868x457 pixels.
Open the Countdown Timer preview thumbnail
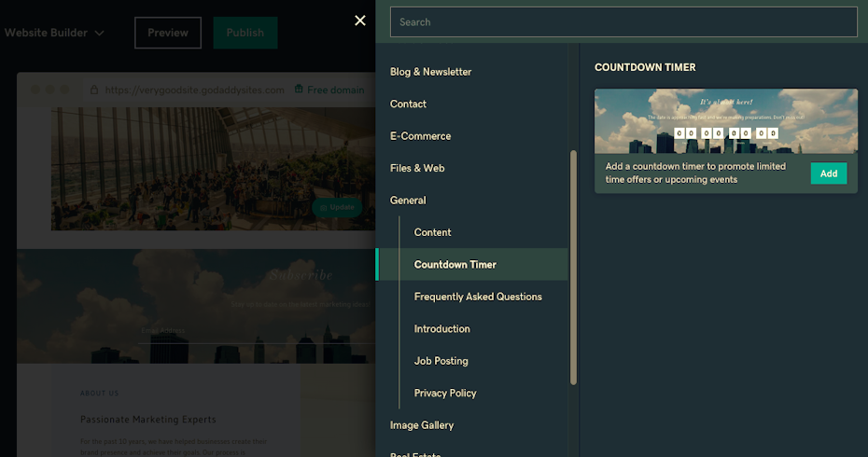pyautogui.click(x=725, y=121)
